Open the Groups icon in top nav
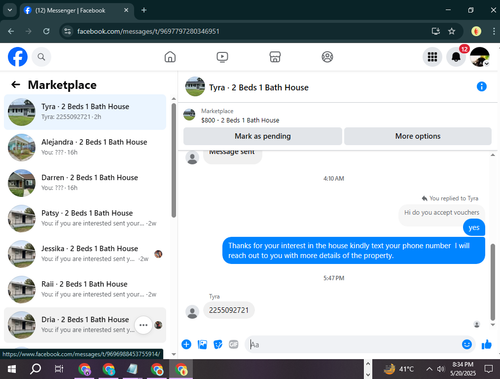Screen dimensions: 500x379 pos(327,57)
